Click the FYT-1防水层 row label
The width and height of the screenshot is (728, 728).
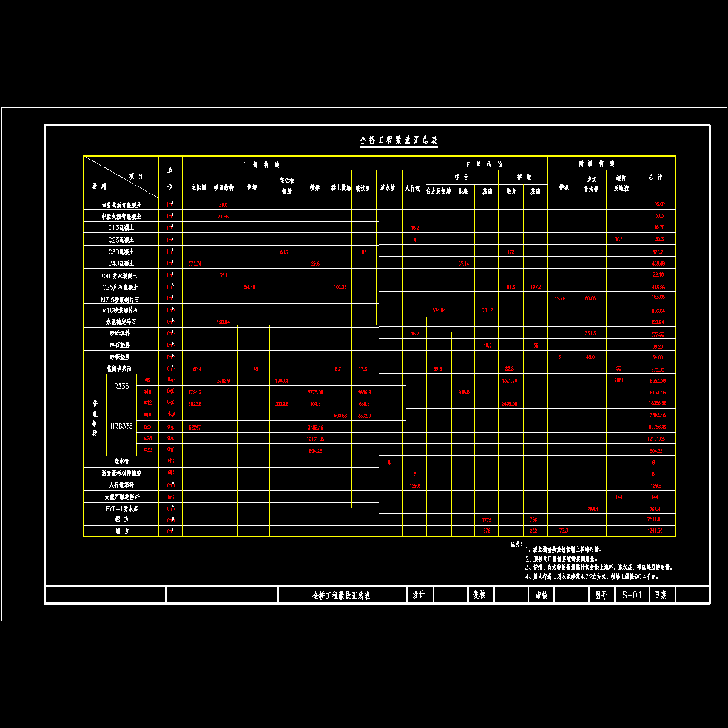tap(121, 508)
